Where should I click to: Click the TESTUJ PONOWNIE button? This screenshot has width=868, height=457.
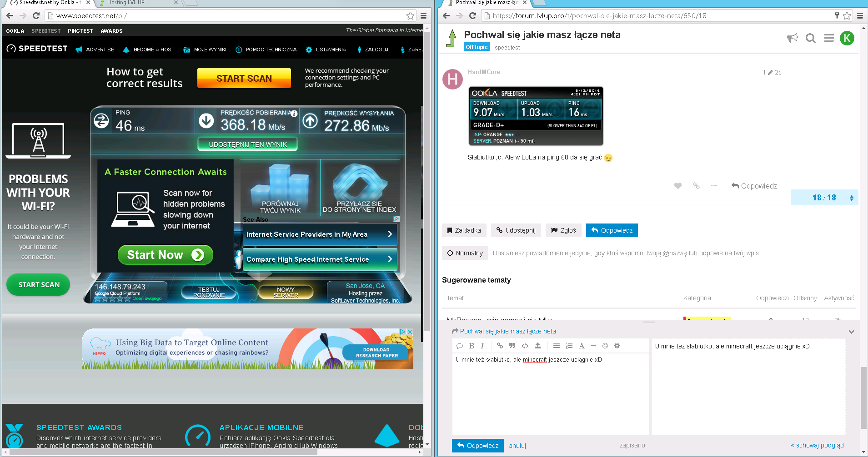(209, 292)
